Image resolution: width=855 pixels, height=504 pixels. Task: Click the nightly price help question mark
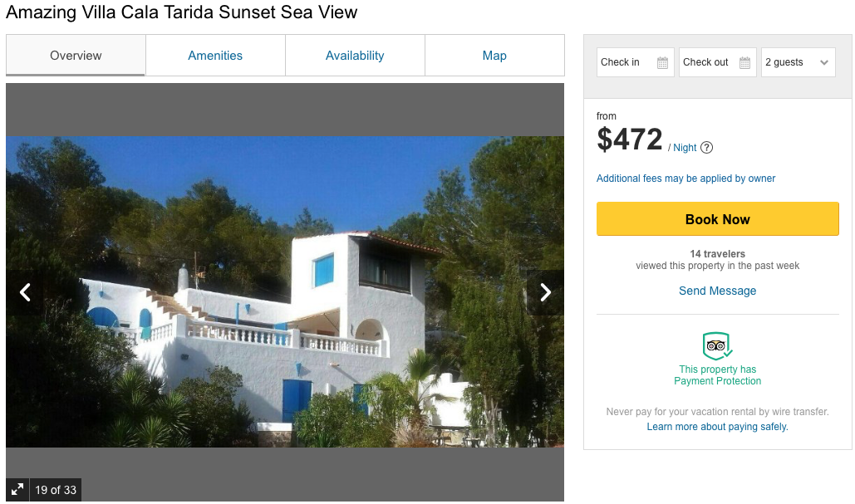[x=706, y=148]
